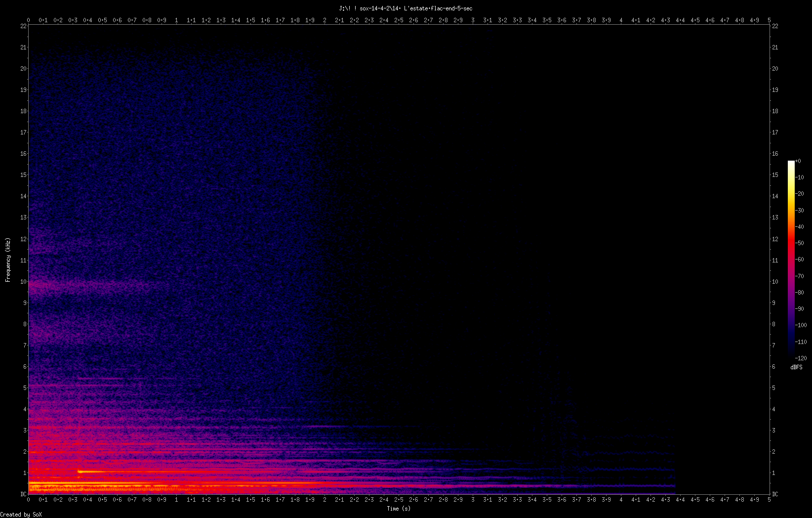Click '5' on the bottom time axis

click(x=769, y=500)
